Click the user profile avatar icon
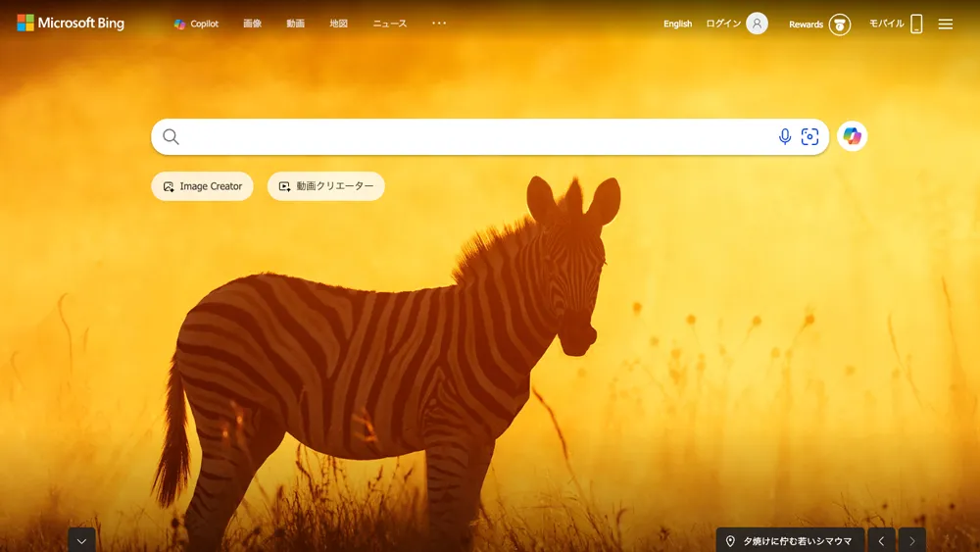 pos(757,24)
